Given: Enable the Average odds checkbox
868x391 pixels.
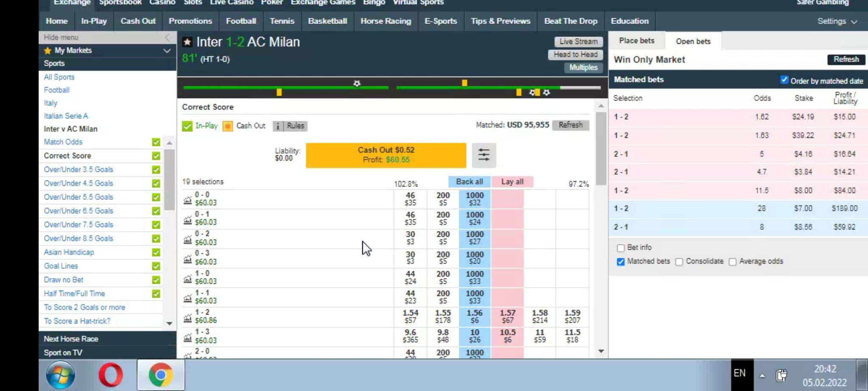Looking at the screenshot, I should point(732,262).
